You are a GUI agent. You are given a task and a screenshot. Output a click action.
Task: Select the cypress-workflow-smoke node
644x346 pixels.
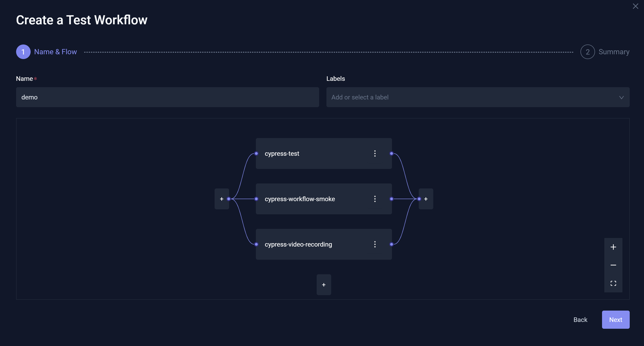[x=313, y=199]
